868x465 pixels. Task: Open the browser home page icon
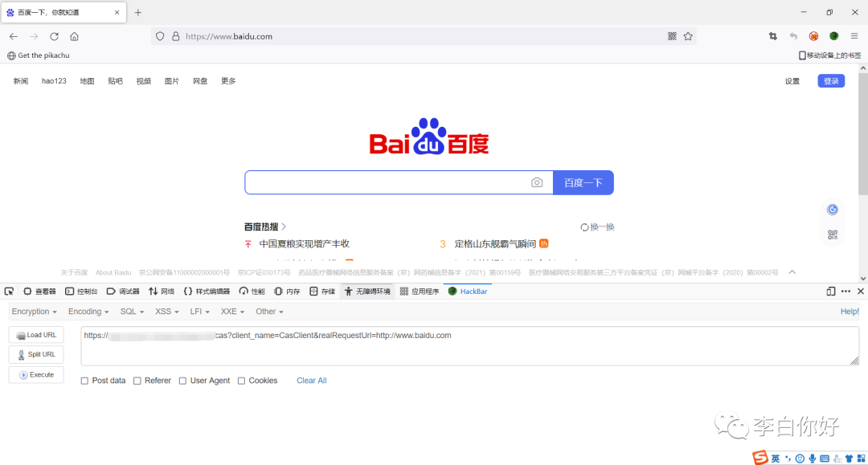coord(74,36)
